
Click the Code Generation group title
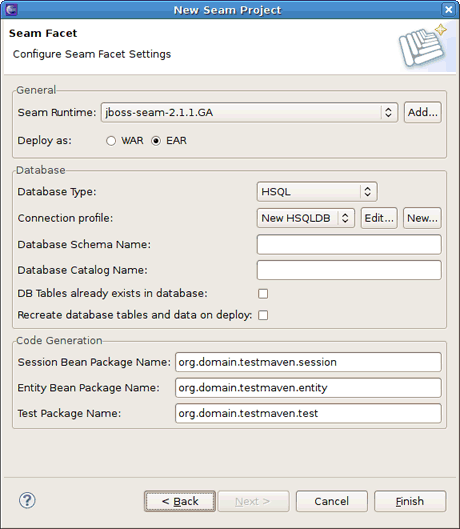click(x=59, y=340)
